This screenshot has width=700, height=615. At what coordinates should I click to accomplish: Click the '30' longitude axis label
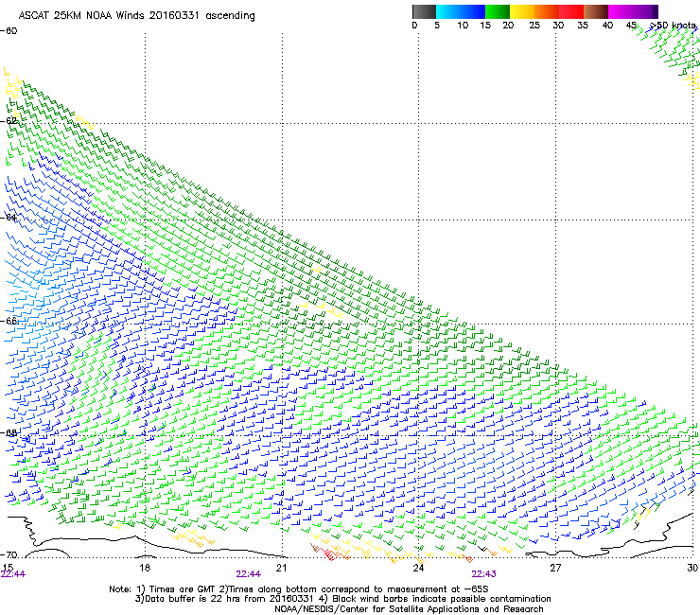692,568
